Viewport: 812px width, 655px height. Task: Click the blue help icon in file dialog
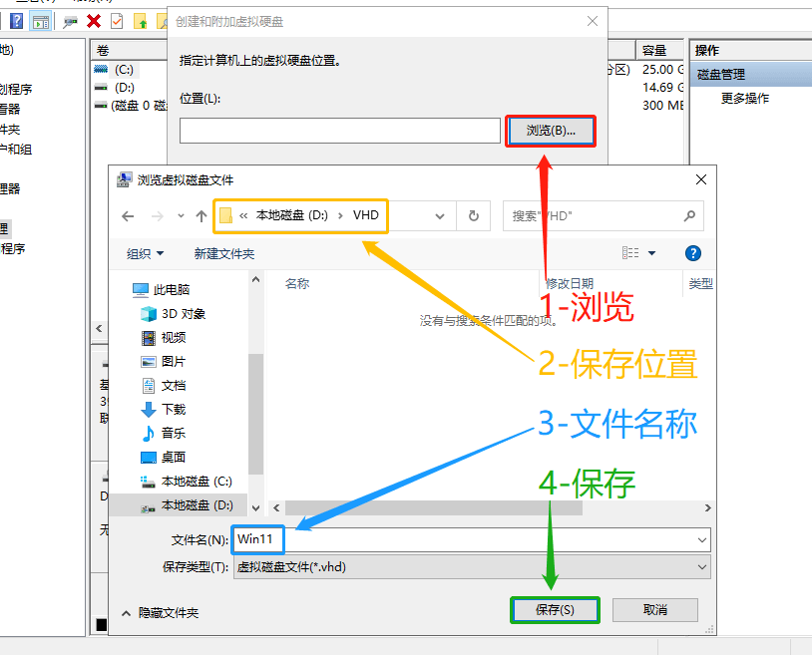click(x=693, y=253)
